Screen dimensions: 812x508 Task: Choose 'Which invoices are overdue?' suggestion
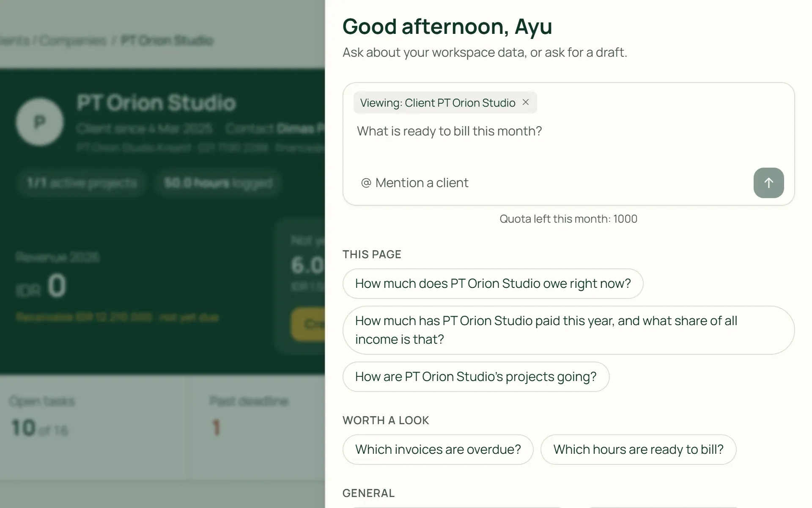[438, 450]
